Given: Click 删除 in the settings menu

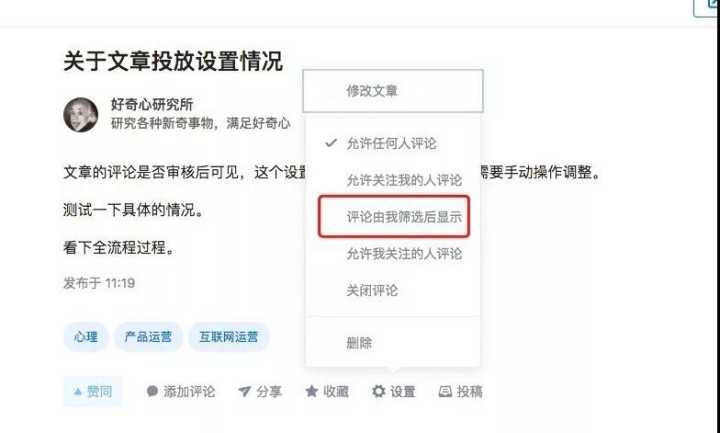Looking at the screenshot, I should (x=393, y=343).
